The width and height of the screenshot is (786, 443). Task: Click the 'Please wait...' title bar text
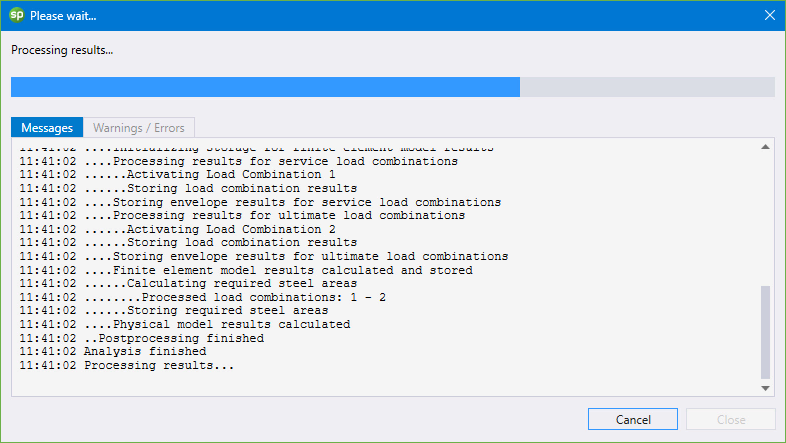[x=63, y=16]
